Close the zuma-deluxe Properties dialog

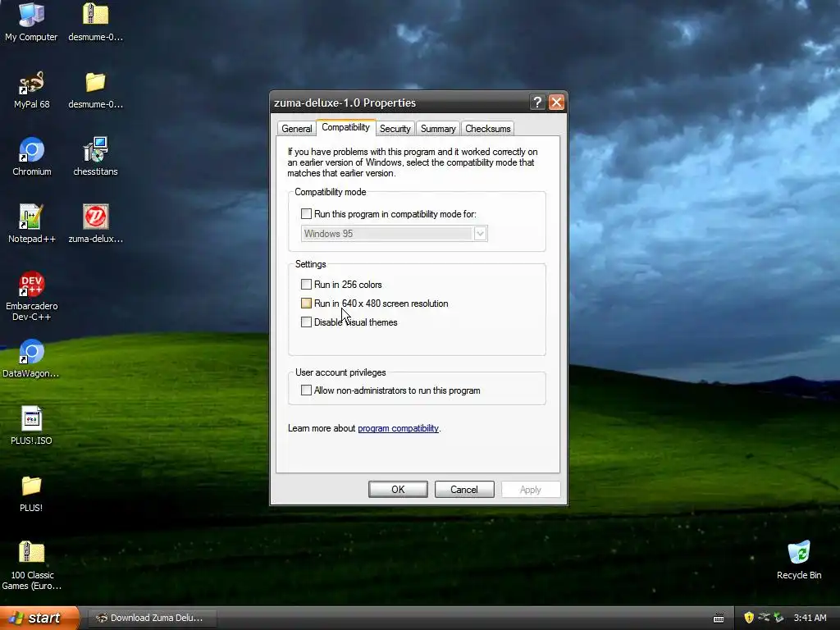pyautogui.click(x=556, y=103)
